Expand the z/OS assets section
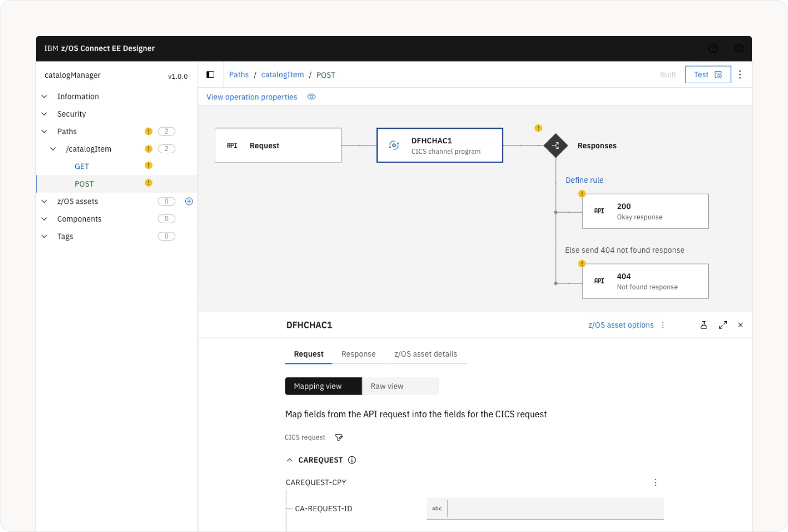This screenshot has width=788, height=532. [44, 201]
